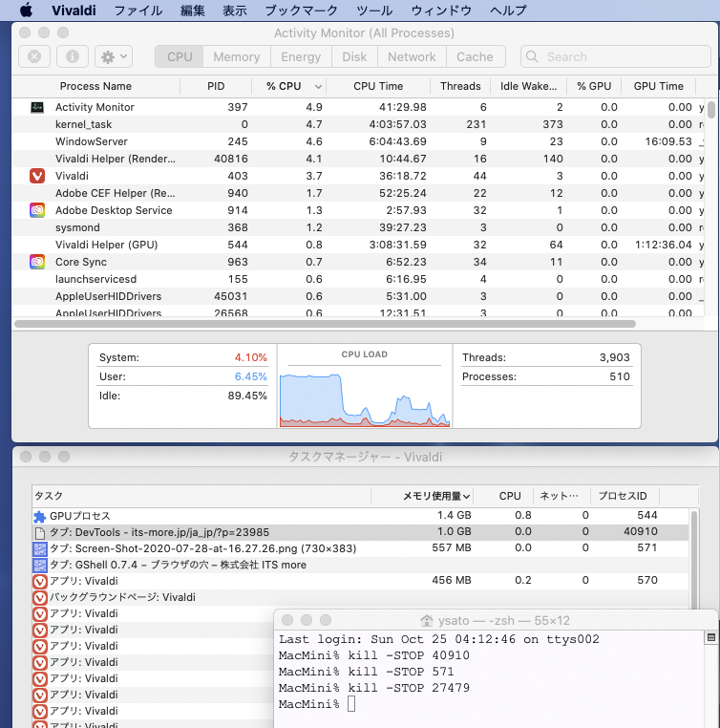Screen dimensions: 720x728
Task: Click the Adobe Desktop Service icon
Action: pos(37,210)
